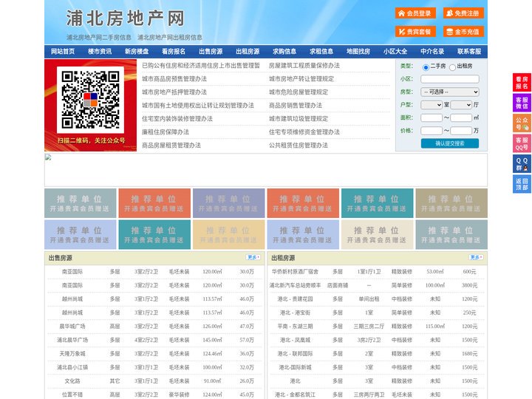The image size is (532, 399).
Task: Click the purple 客服微信 sidebar icon
Action: (x=522, y=103)
